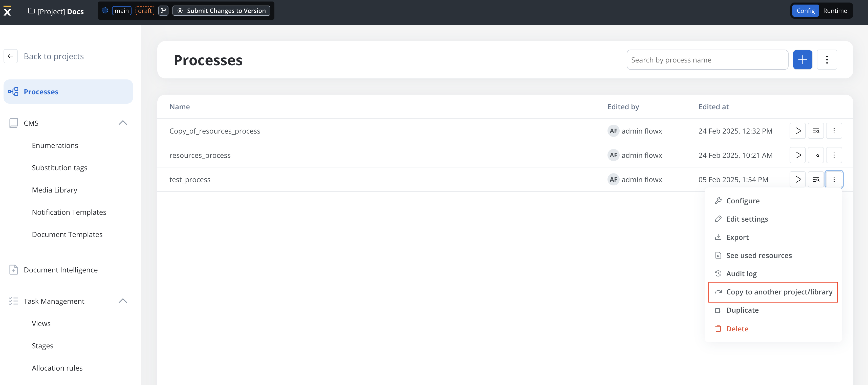This screenshot has width=868, height=385.
Task: Click the Audit log history icon
Action: point(718,273)
